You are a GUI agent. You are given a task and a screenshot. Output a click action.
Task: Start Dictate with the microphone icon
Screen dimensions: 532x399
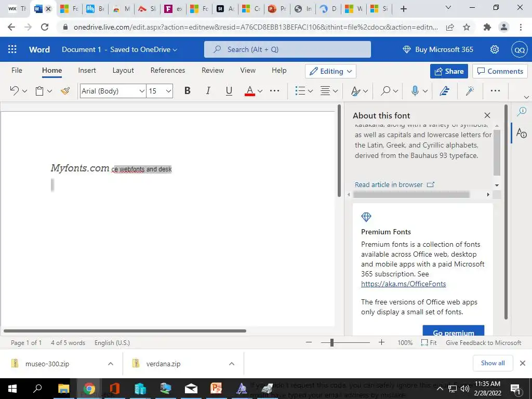pyautogui.click(x=415, y=90)
